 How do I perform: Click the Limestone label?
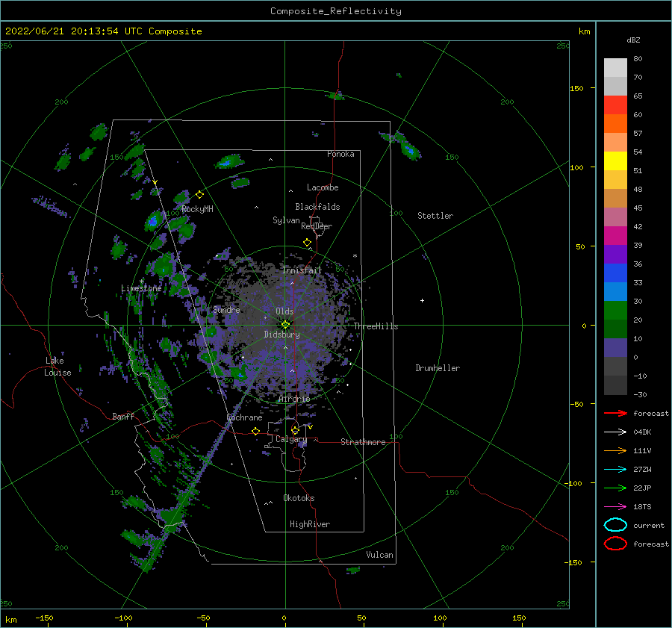click(x=141, y=288)
